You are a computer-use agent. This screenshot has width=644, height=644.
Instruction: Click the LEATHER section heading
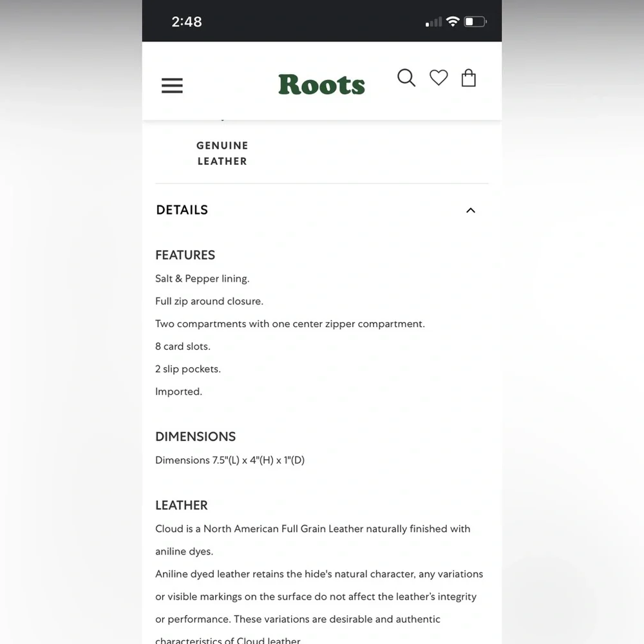tap(182, 506)
